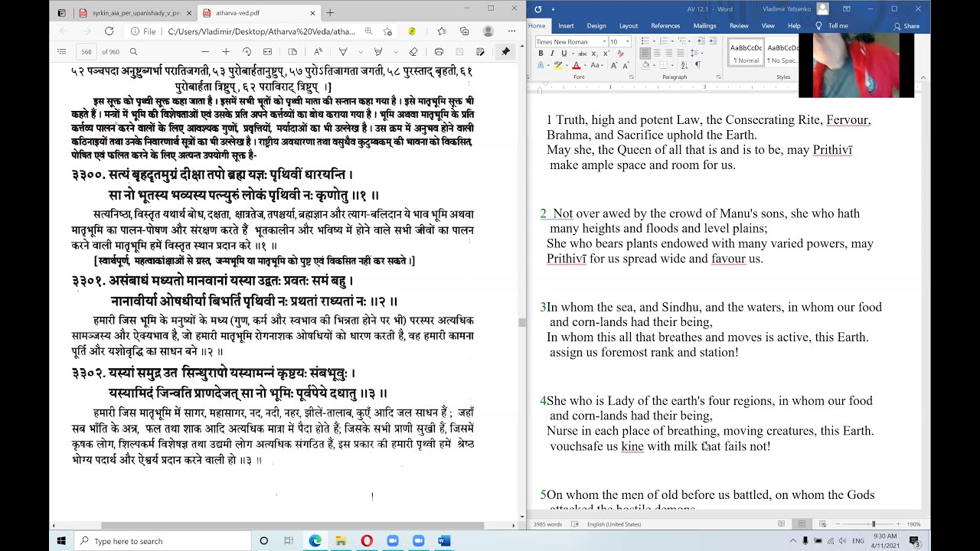This screenshot has height=551, width=980.
Task: Toggle strikethrough formatting in Word
Action: [583, 54]
